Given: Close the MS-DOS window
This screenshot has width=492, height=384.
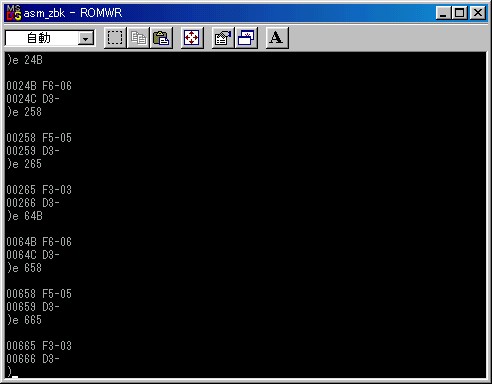Looking at the screenshot, I should (478, 13).
